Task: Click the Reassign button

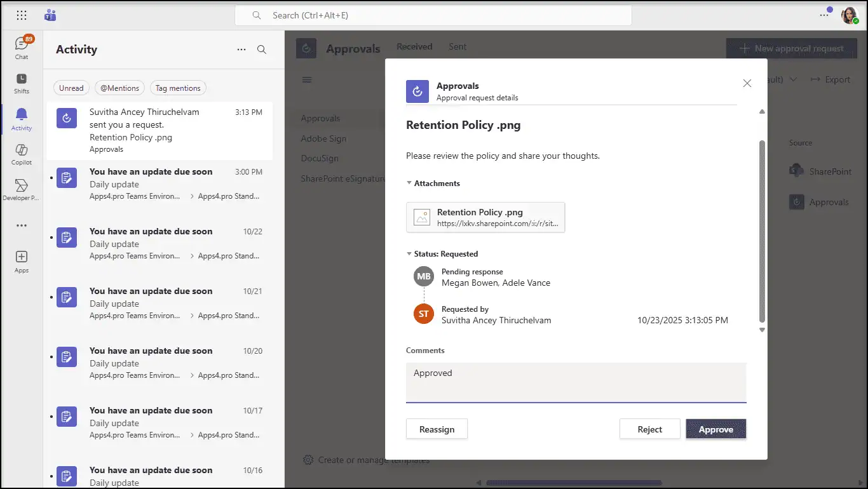Action: tap(437, 429)
